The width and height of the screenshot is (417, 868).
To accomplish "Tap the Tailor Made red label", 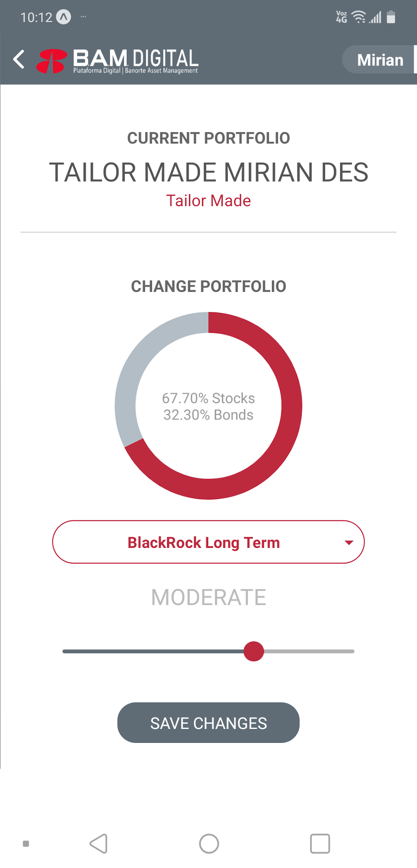I will (x=208, y=201).
